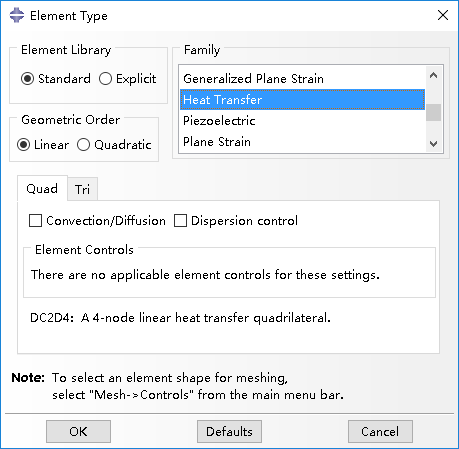Select Piezoelectric family
Screen dimensions: 459x449
pyautogui.click(x=302, y=121)
